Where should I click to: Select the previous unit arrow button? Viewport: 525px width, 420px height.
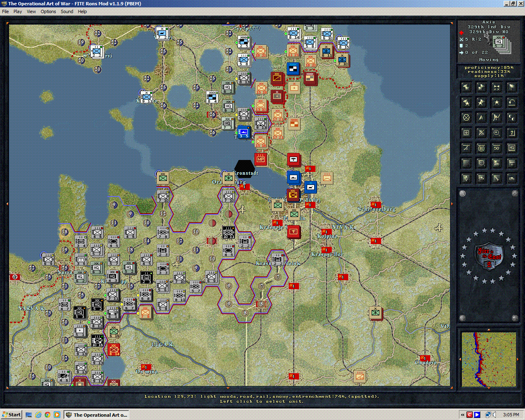click(466, 87)
